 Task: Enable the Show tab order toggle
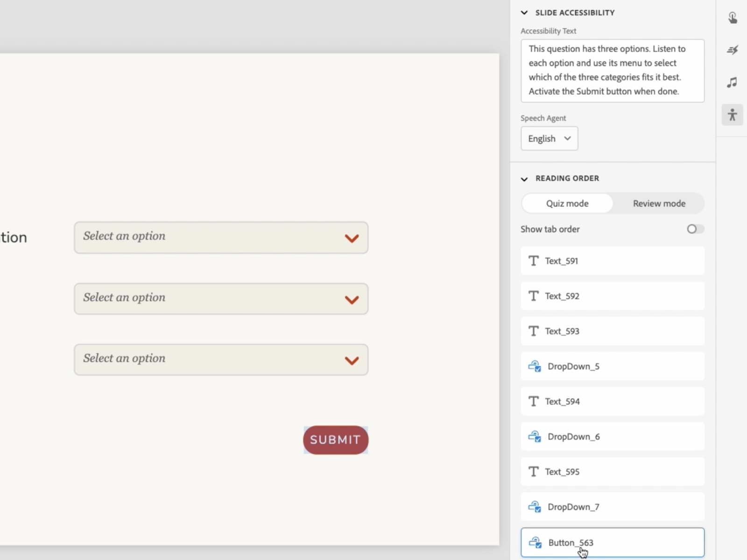(x=695, y=229)
